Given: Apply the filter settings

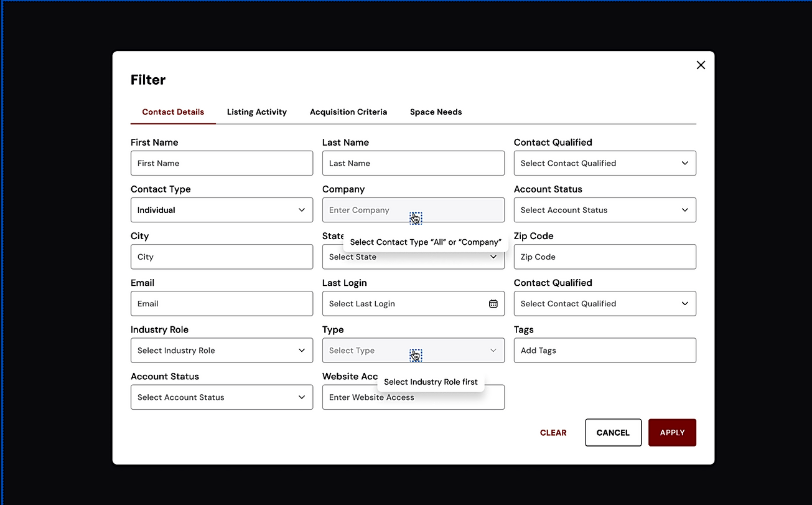Looking at the screenshot, I should point(672,433).
